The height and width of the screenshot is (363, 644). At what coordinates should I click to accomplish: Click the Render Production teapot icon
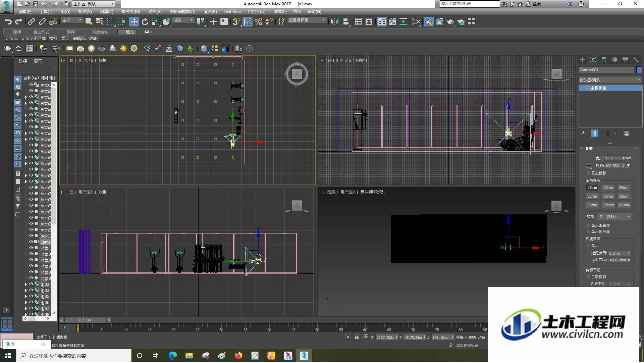tap(450, 22)
